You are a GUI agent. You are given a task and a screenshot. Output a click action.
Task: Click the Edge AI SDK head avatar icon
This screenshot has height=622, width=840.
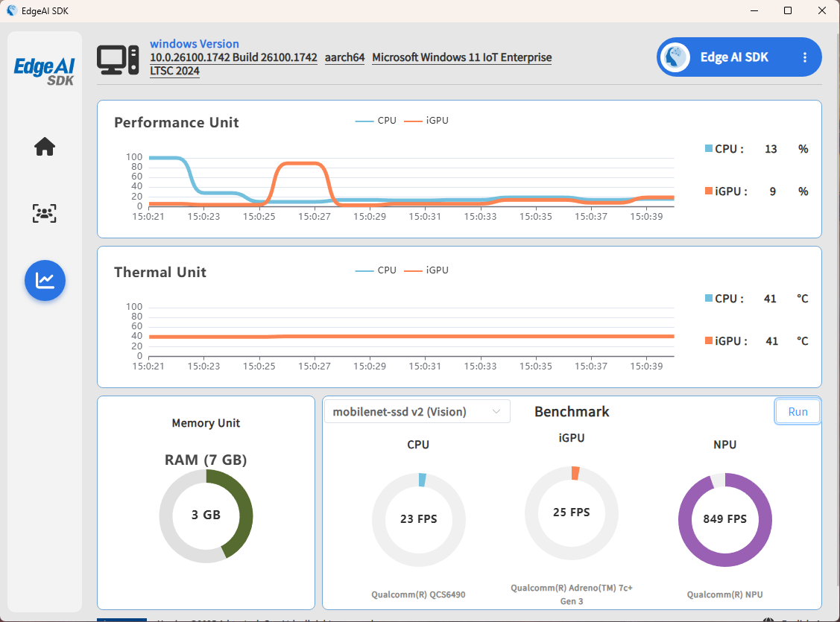click(675, 57)
